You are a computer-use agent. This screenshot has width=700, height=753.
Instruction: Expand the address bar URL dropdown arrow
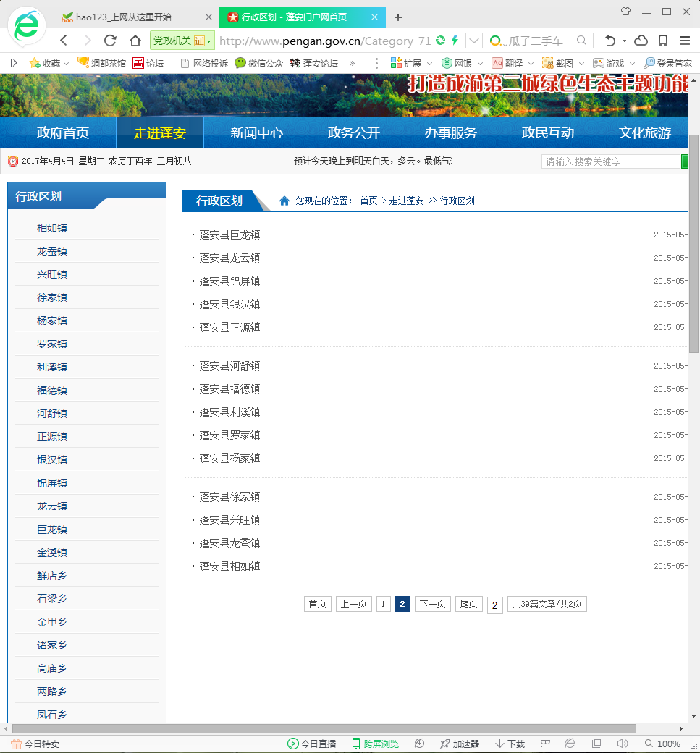pyautogui.click(x=473, y=41)
